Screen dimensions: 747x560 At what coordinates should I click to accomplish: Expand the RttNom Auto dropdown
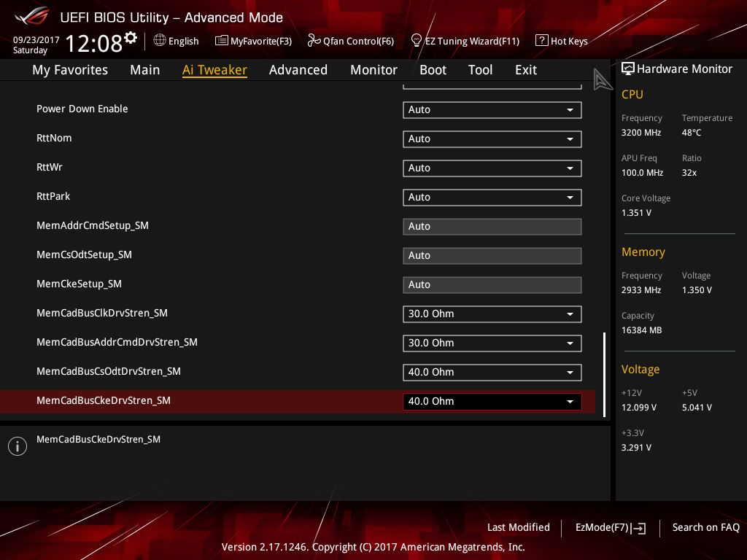click(492, 139)
